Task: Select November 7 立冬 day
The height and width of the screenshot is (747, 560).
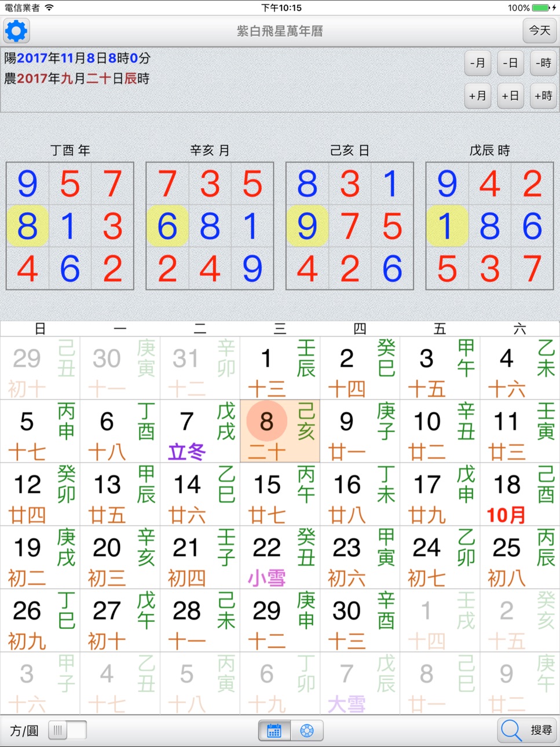Action: (200, 431)
